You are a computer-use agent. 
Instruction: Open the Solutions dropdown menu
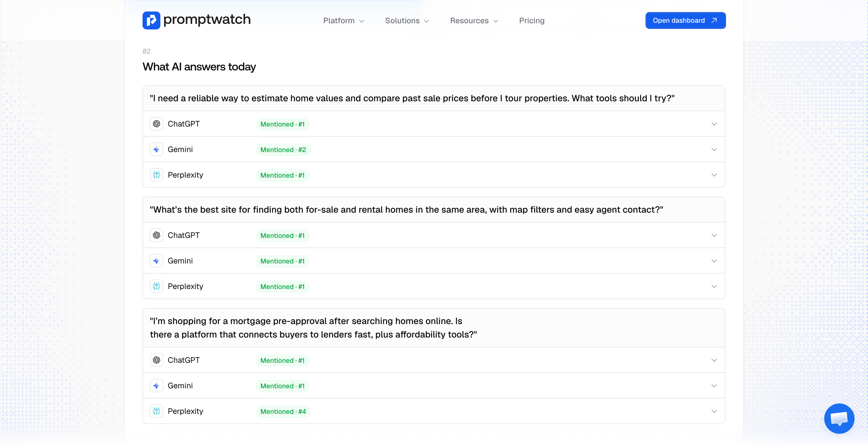point(407,20)
